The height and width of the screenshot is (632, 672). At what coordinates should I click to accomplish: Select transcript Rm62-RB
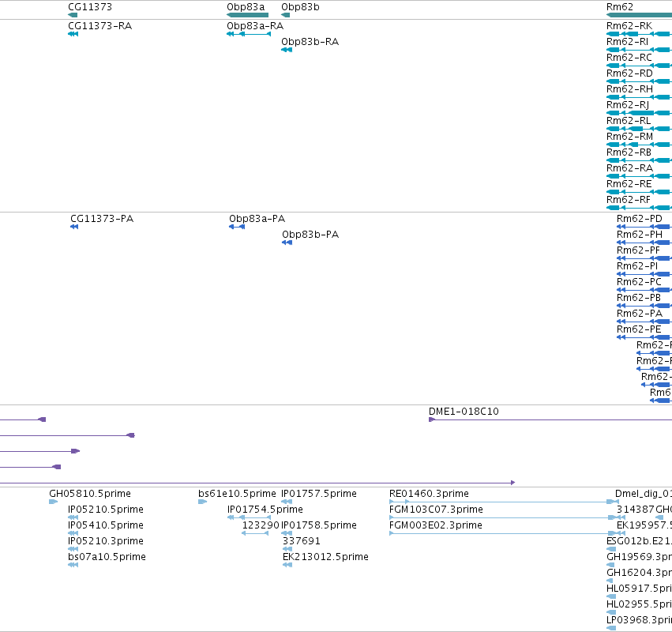pyautogui.click(x=629, y=152)
